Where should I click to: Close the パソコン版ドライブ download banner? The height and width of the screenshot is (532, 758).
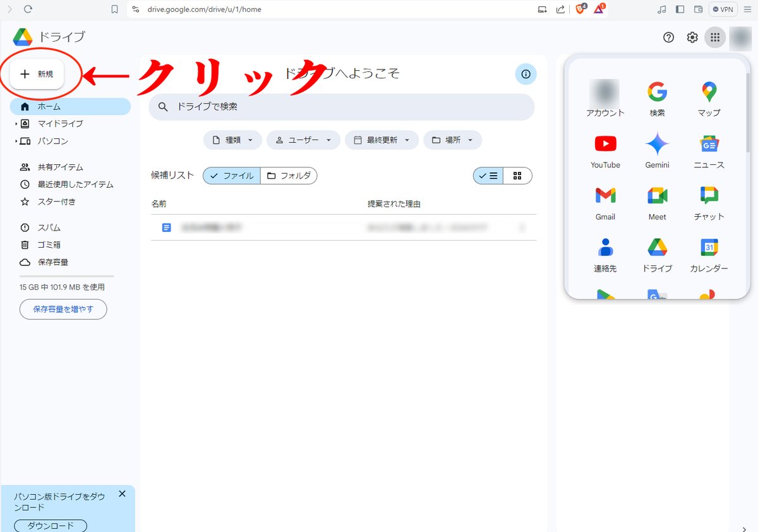coord(122,493)
